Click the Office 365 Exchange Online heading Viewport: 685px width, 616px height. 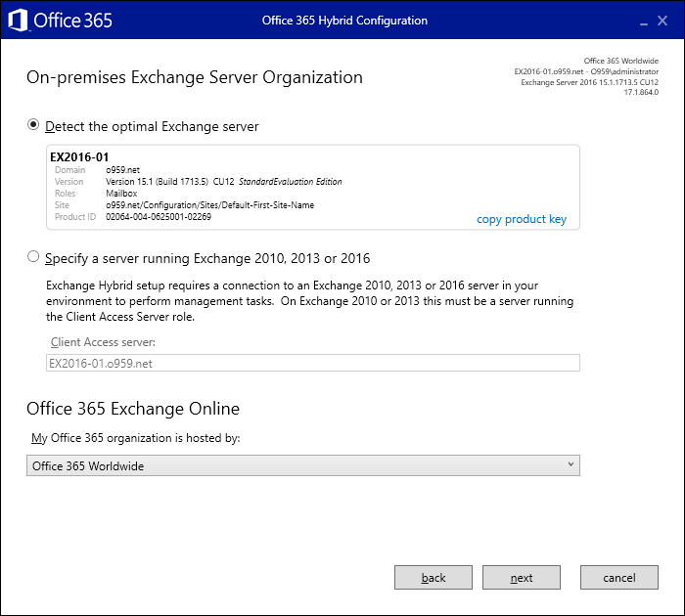[133, 409]
